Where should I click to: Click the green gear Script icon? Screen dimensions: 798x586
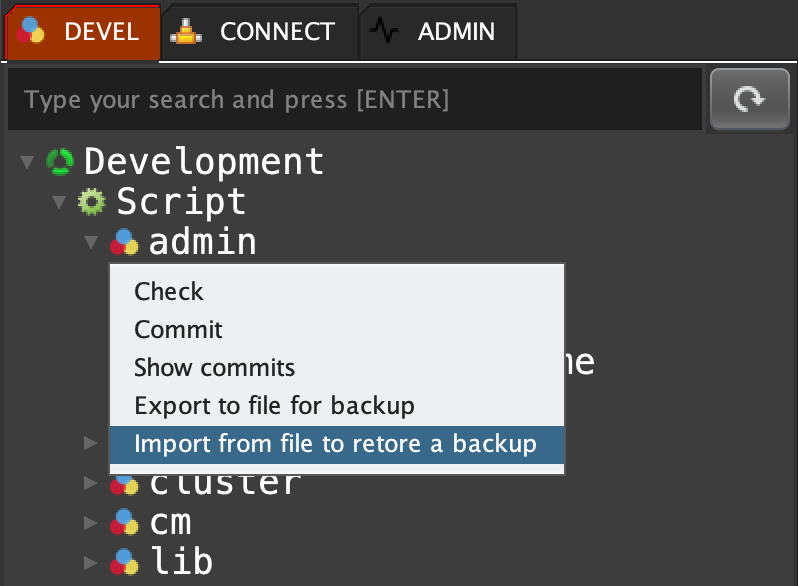pos(92,202)
